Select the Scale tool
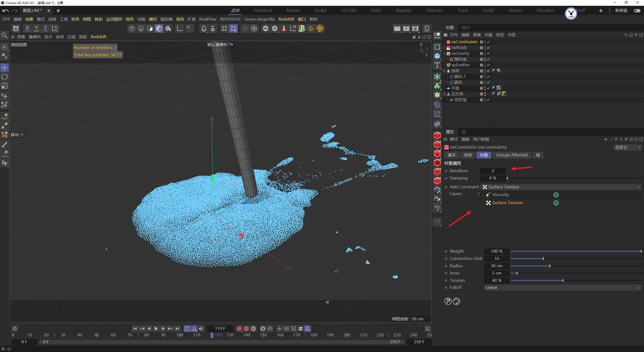The width and height of the screenshot is (644, 352). click(x=4, y=86)
